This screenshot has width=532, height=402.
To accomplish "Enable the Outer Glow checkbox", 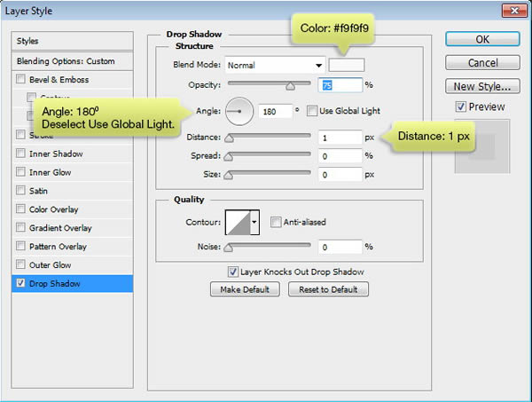I will (20, 264).
